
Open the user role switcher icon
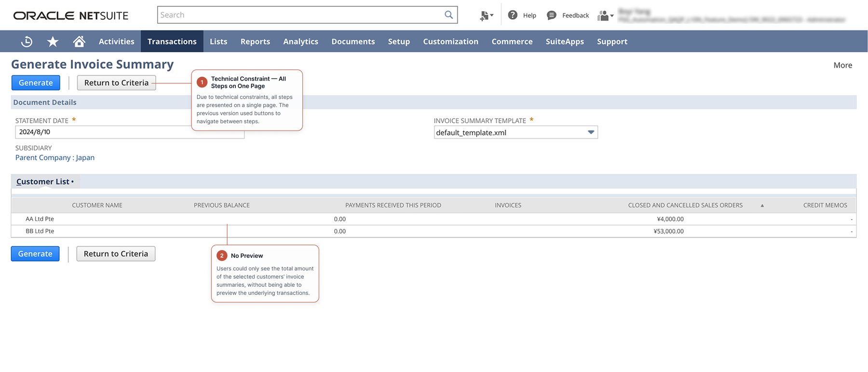point(605,15)
